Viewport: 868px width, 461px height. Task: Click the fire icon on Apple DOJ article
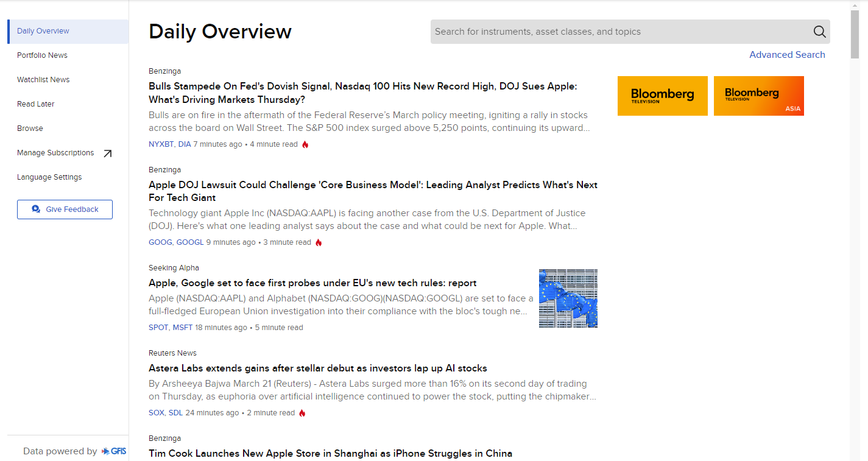[319, 242]
